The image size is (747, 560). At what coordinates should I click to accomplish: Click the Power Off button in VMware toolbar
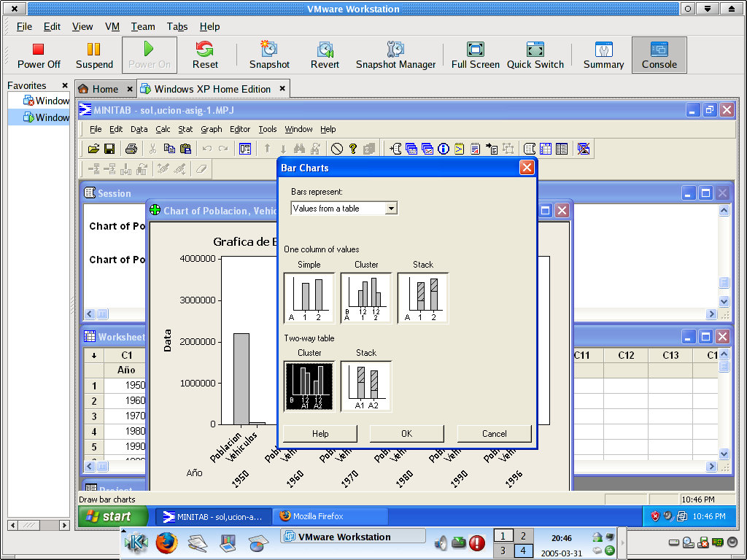click(x=39, y=55)
